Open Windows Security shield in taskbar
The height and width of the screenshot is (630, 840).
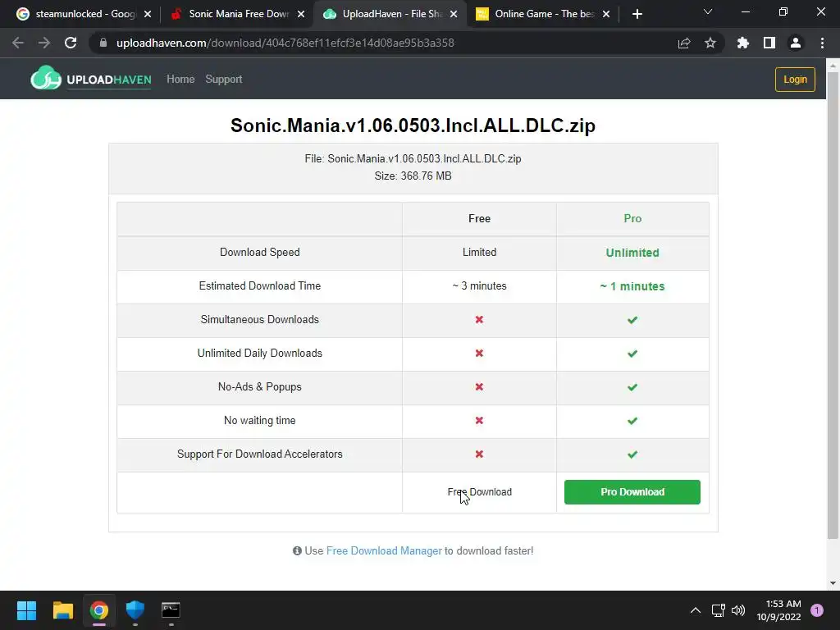[x=135, y=610]
